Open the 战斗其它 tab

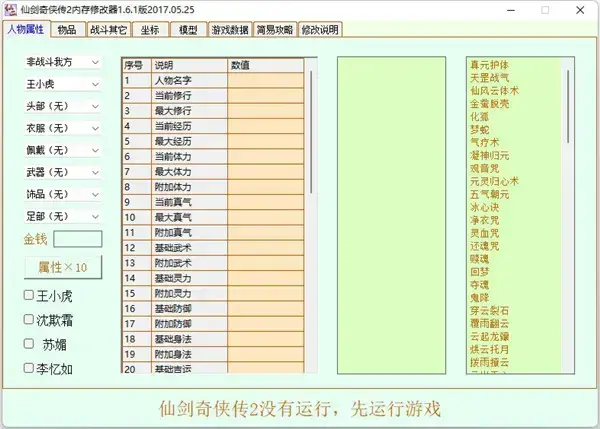108,29
